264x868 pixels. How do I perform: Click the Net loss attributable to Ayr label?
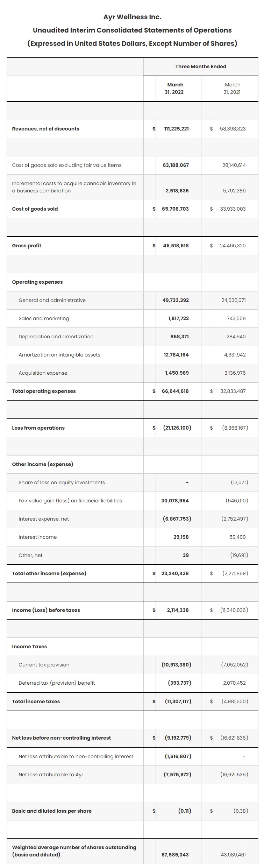pyautogui.click(x=51, y=775)
